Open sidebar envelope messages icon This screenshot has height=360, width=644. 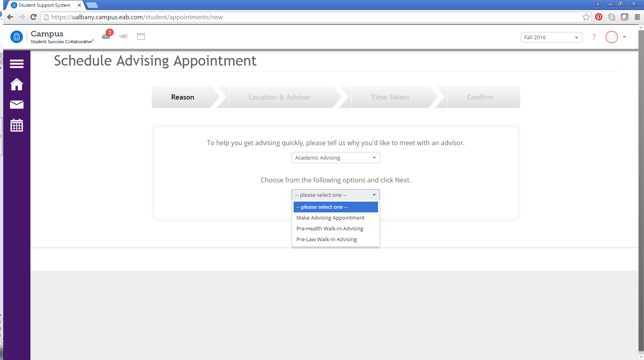pyautogui.click(x=16, y=105)
